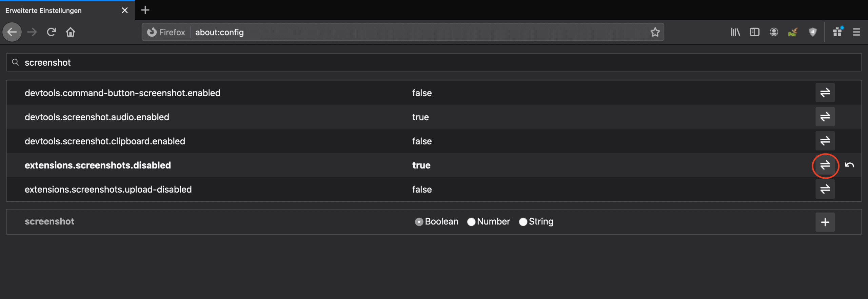
Task: Open a new browser tab
Action: [145, 10]
